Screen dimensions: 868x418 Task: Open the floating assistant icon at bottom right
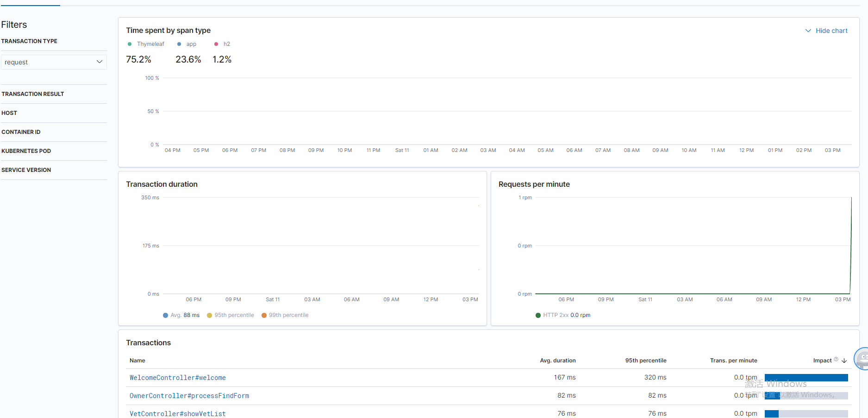click(x=862, y=359)
